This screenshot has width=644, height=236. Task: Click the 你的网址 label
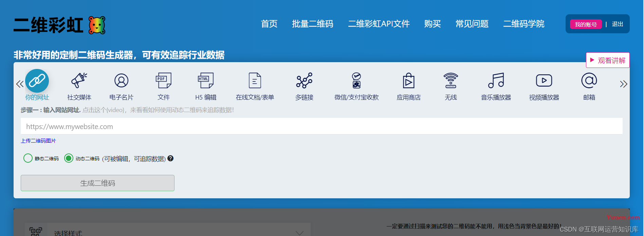click(37, 97)
